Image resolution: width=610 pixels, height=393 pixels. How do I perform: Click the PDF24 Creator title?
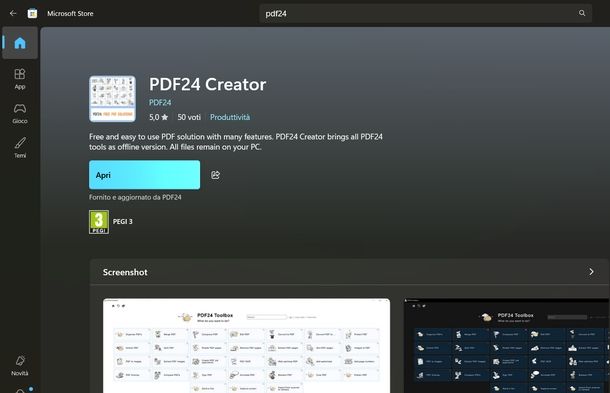tap(207, 84)
